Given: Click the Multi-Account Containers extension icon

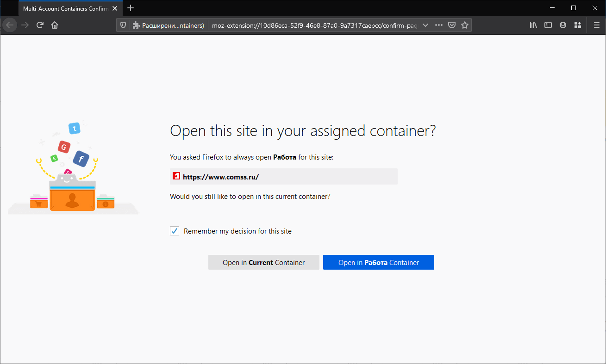Looking at the screenshot, I should pyautogui.click(x=135, y=25).
